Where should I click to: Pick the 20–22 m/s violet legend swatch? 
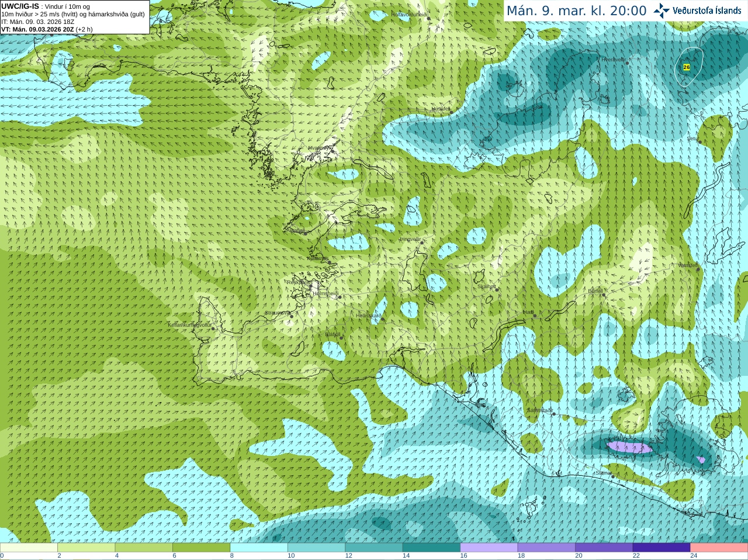[x=604, y=548]
